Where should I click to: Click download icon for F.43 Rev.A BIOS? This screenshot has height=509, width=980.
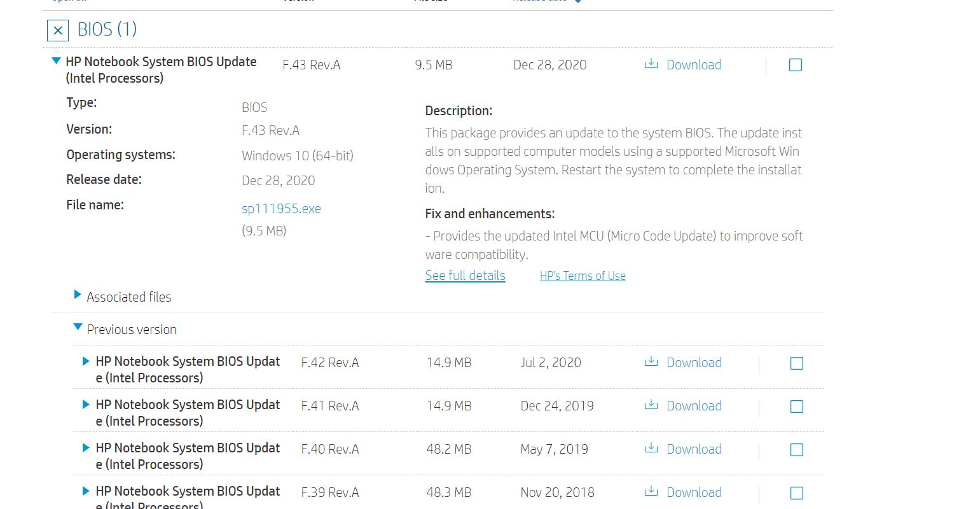tap(651, 64)
